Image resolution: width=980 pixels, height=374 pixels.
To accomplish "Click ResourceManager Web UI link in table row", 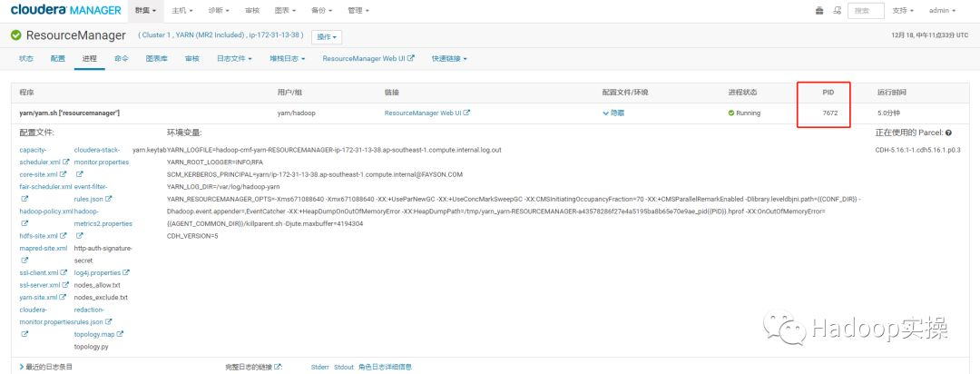I will click(426, 113).
